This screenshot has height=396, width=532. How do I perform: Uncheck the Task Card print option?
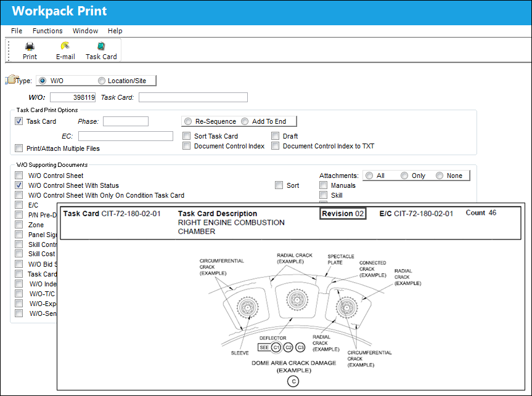[x=19, y=121]
